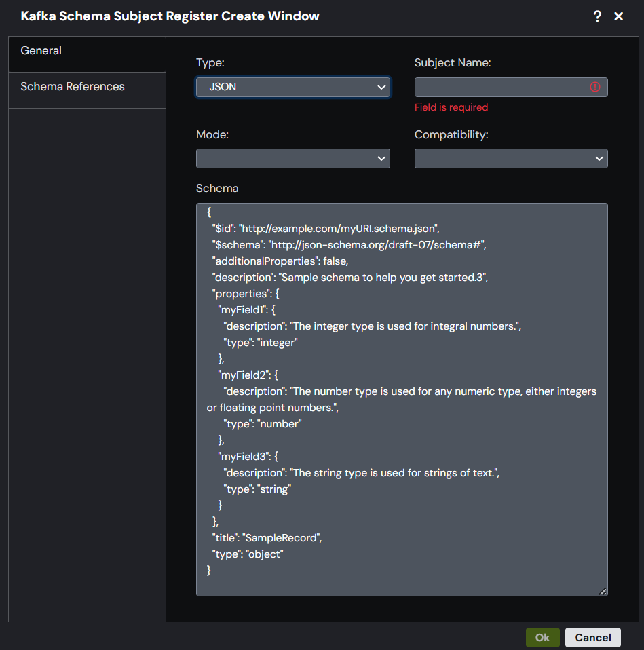Image resolution: width=644 pixels, height=650 pixels.
Task: Click the "myField1" line in schema
Action: pyautogui.click(x=247, y=310)
